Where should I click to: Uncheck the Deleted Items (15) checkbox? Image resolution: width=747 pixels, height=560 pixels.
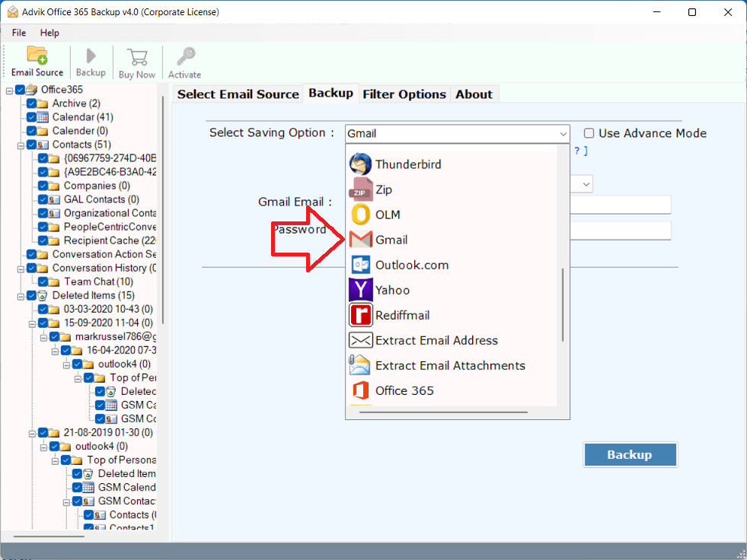click(x=31, y=296)
